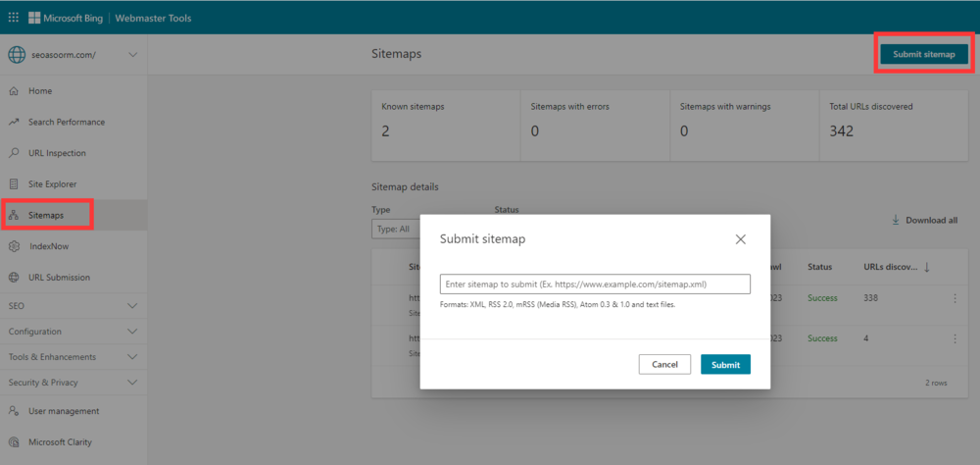
Task: Expand Tools & Enhancements section
Action: click(x=132, y=357)
